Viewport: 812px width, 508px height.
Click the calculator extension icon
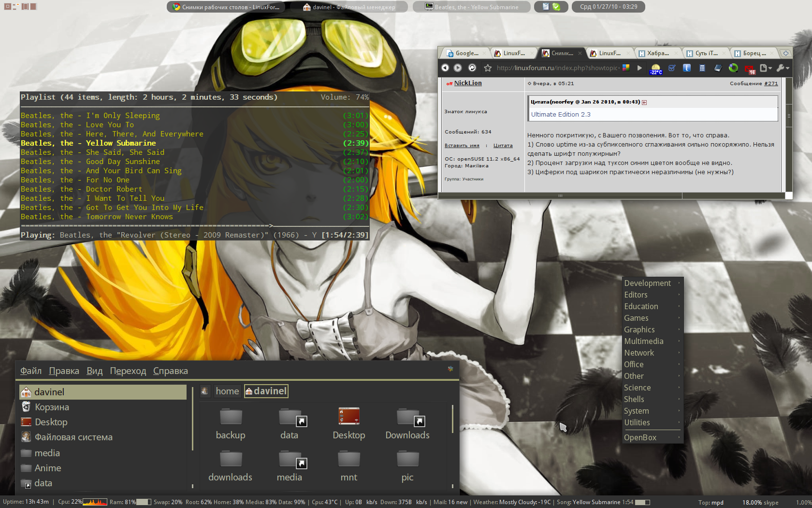tap(702, 68)
